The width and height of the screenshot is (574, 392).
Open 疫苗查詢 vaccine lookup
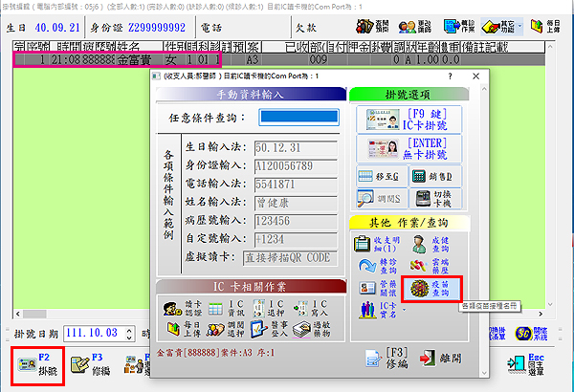421,288
